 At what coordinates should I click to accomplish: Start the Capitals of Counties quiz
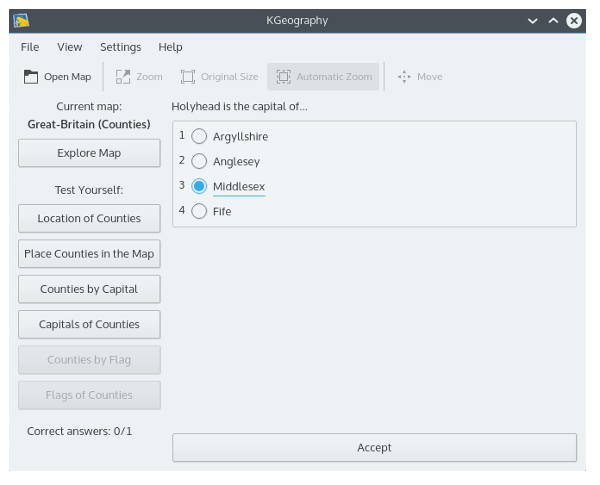pyautogui.click(x=89, y=324)
